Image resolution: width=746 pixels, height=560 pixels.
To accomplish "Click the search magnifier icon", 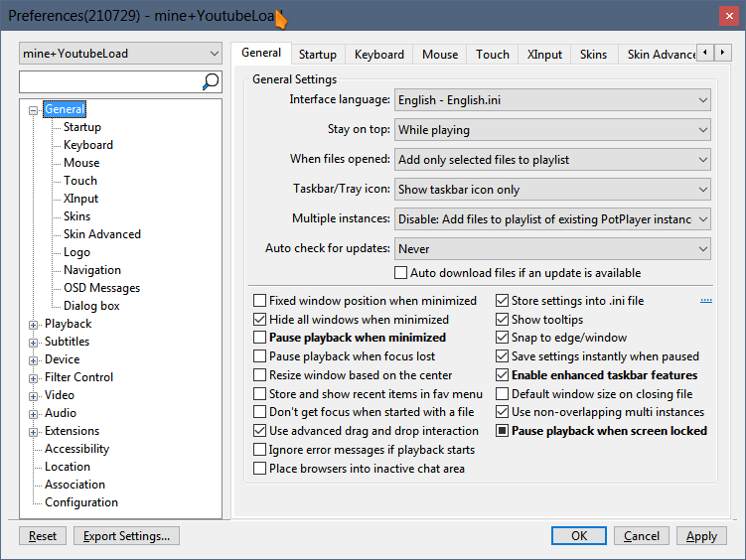I will click(x=211, y=81).
